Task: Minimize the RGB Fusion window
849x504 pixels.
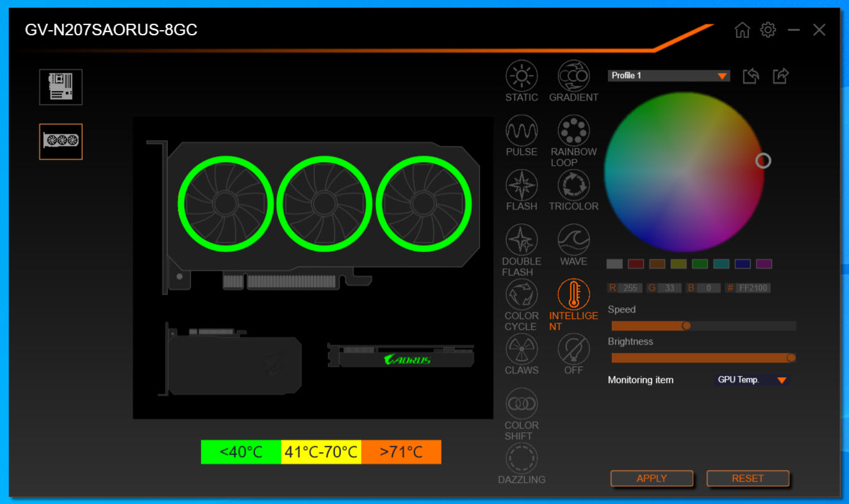Action: click(794, 30)
